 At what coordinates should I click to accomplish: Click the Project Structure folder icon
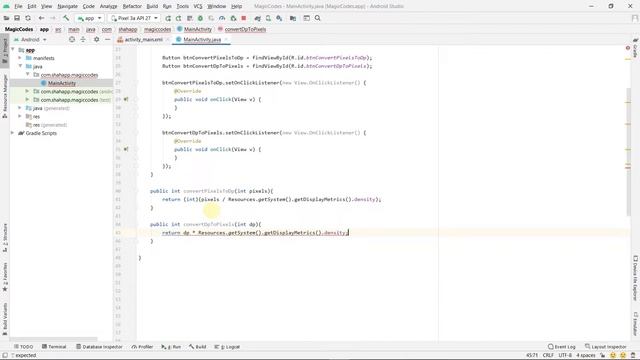click(293, 18)
